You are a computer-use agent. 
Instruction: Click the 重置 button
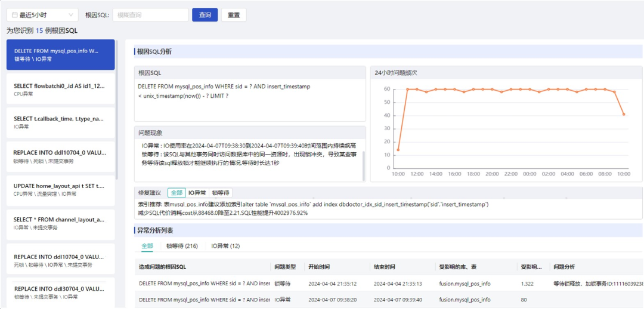point(234,15)
